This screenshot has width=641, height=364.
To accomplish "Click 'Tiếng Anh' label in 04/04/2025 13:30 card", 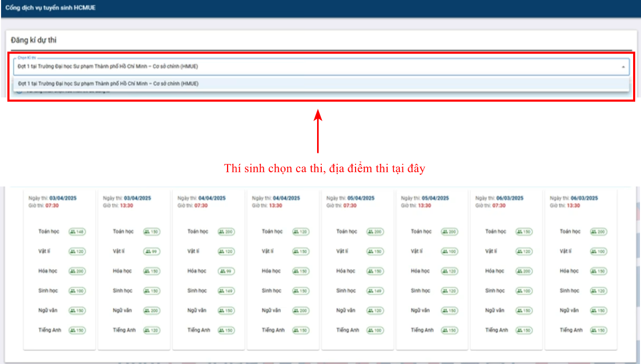I will click(273, 330).
